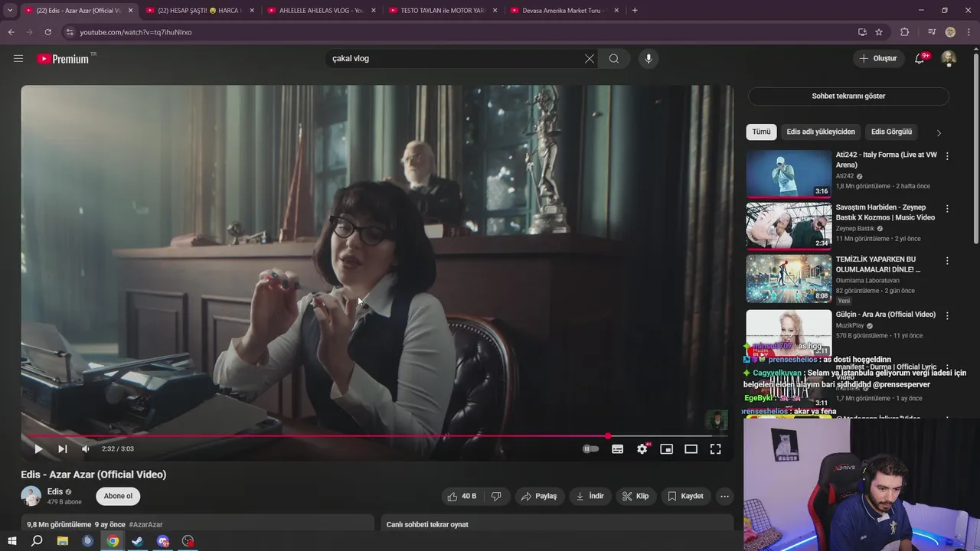
Task: Open Steam from the taskbar
Action: 138,541
